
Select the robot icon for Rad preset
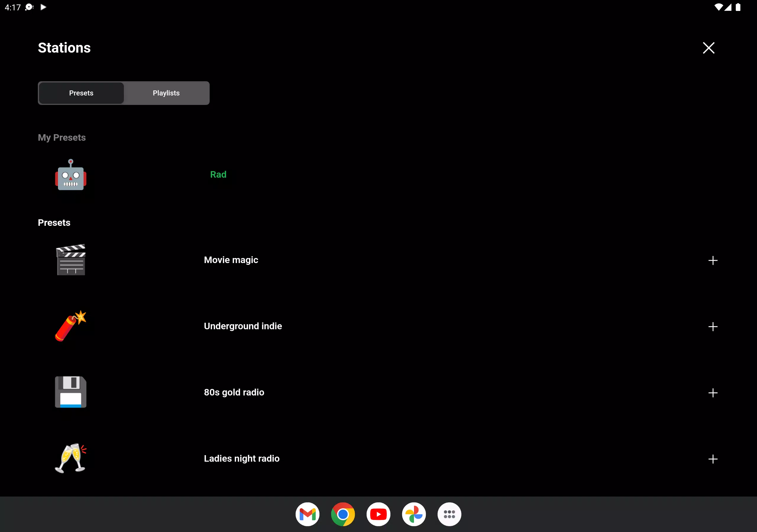pos(71,174)
